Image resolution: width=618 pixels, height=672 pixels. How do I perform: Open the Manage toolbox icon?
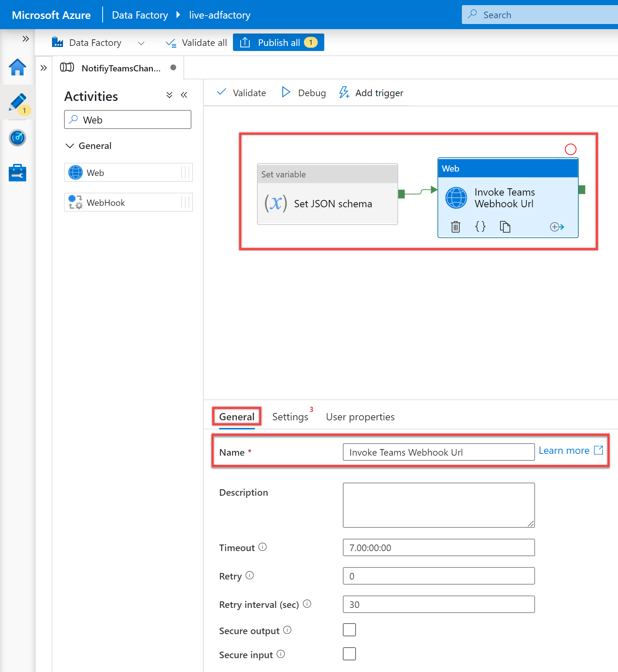pyautogui.click(x=17, y=173)
